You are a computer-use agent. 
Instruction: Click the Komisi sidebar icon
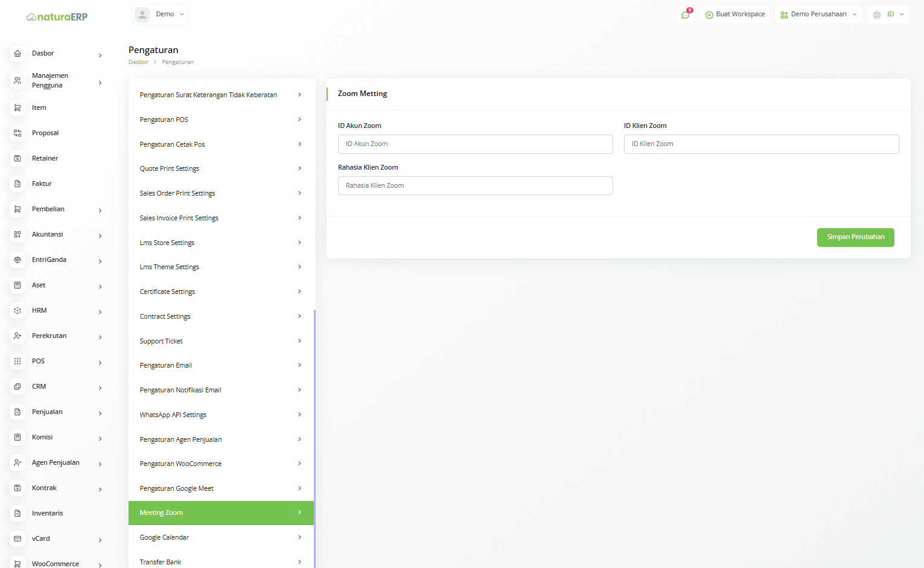point(18,437)
